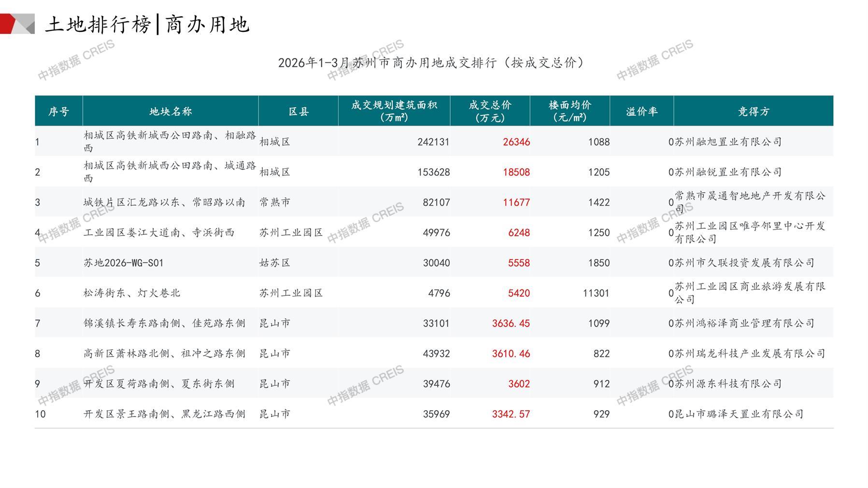Click the 成交规划建筑面积 column header

click(x=394, y=111)
